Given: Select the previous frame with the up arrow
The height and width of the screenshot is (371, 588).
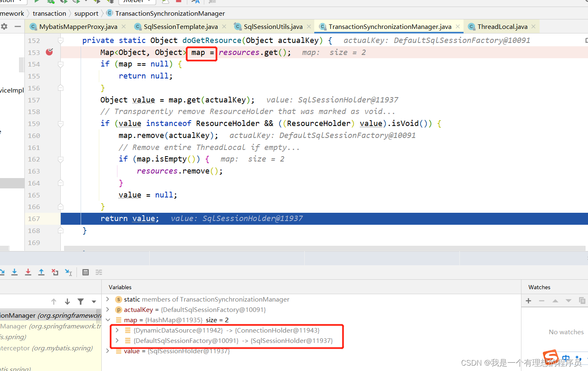Looking at the screenshot, I should click(54, 302).
